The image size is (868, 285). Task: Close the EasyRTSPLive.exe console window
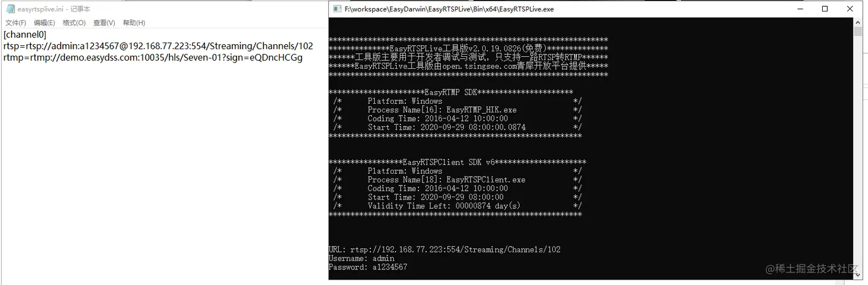point(850,9)
